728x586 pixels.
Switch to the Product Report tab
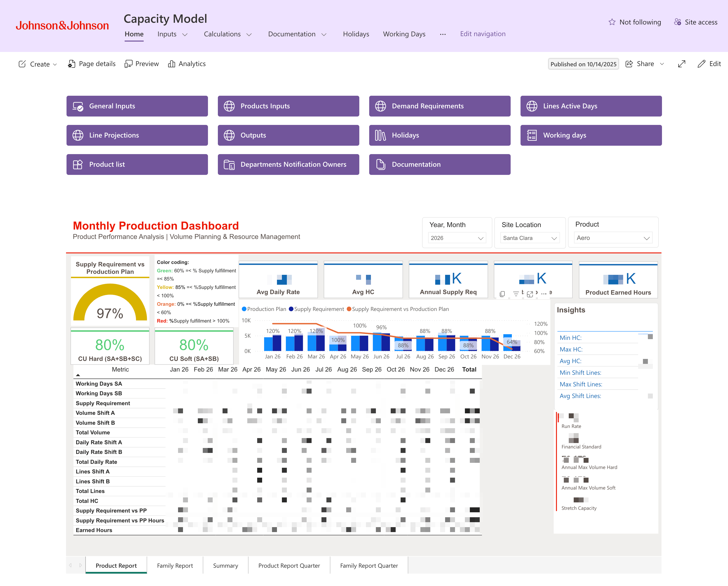coord(116,565)
